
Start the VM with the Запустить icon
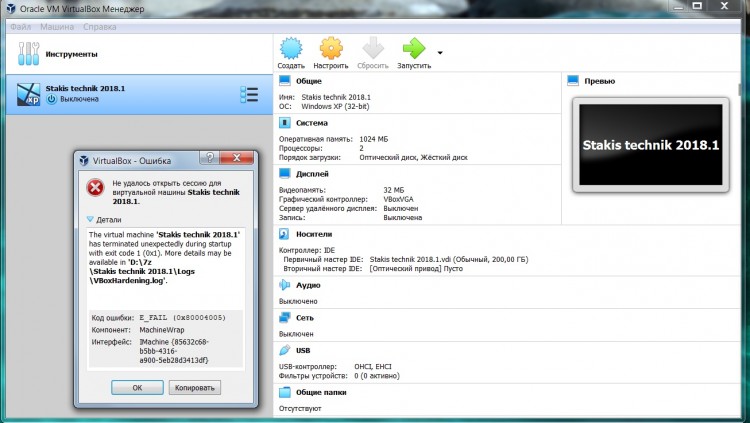[x=413, y=50]
